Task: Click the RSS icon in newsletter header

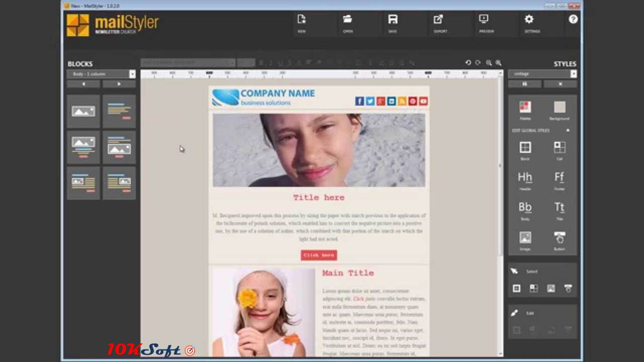Action: [402, 101]
